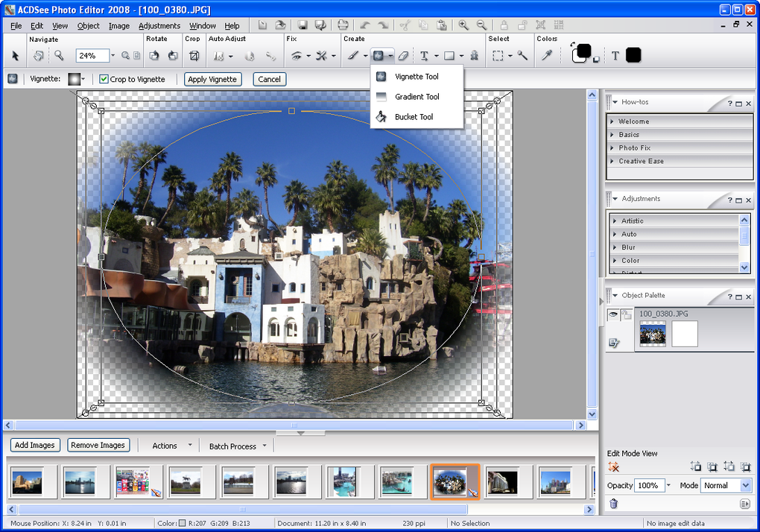Toggle visibility eye for 100_0380.JPG object

click(x=613, y=315)
